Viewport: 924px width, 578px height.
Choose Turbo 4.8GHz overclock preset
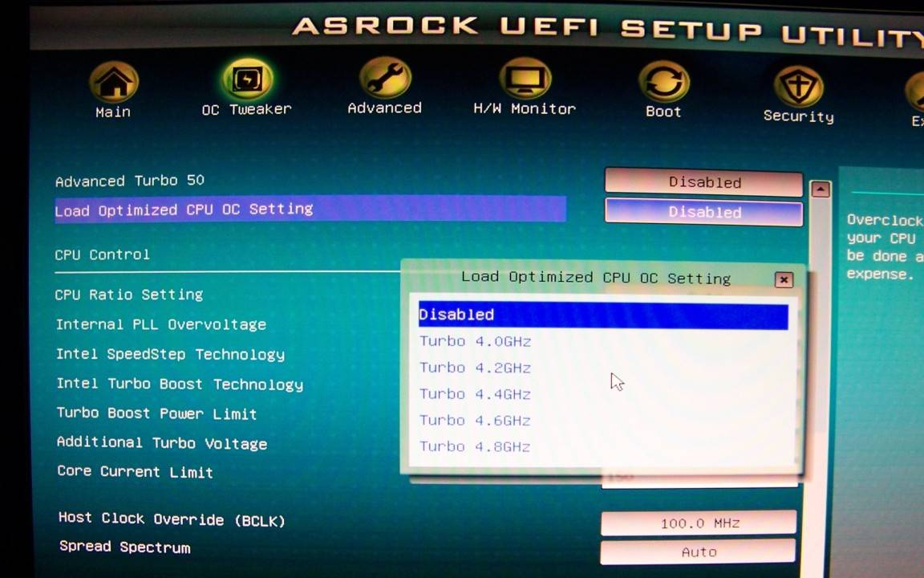click(x=475, y=447)
